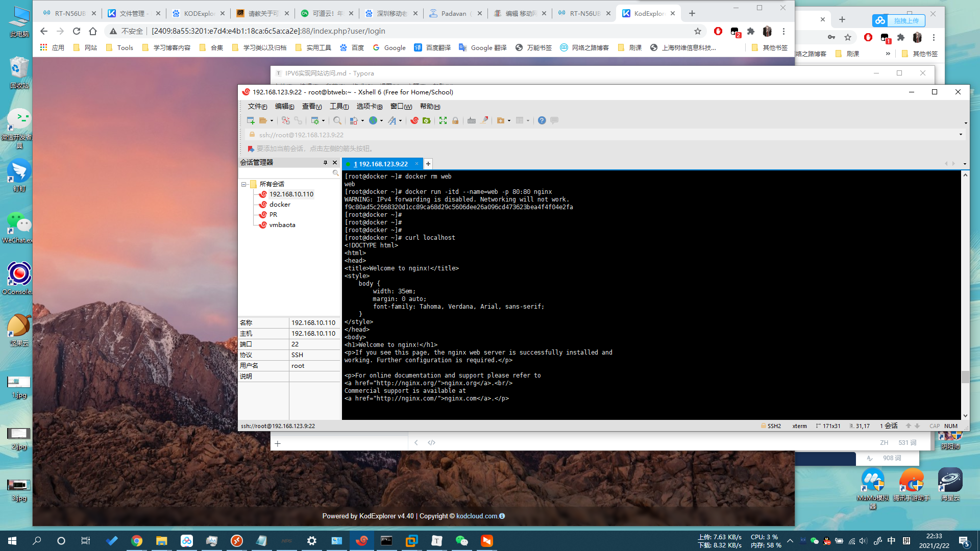Screen dimensions: 980x551
Task: Click the keyboard key-mapping icon in Xshell
Action: (472, 120)
